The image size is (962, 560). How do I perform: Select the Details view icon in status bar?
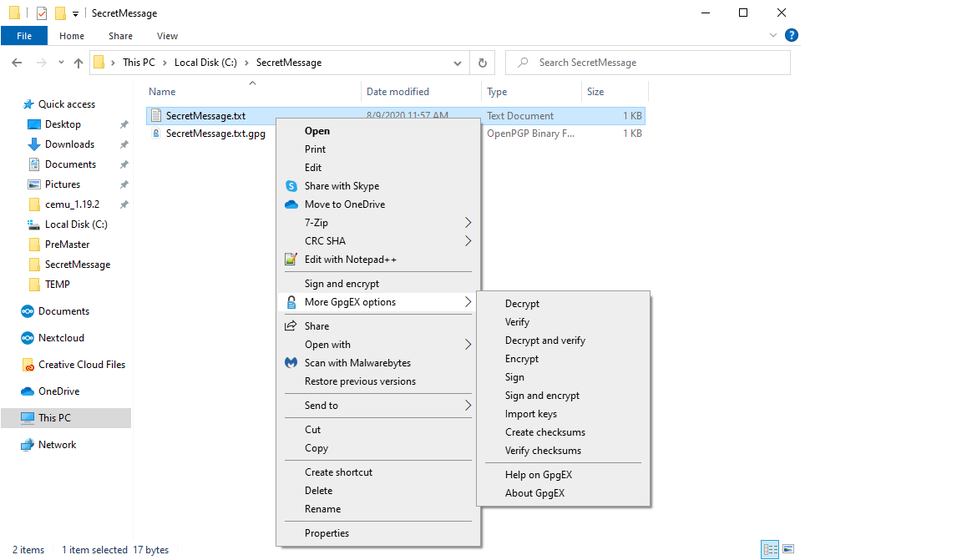click(x=769, y=549)
